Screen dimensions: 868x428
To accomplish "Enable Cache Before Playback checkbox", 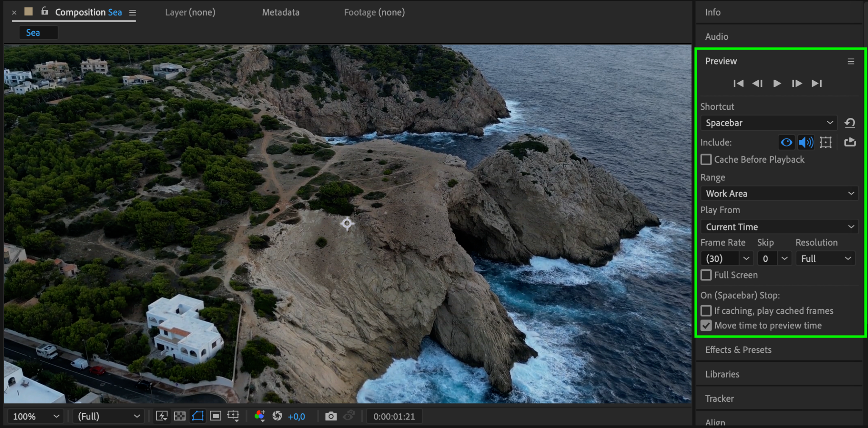I will pos(706,160).
